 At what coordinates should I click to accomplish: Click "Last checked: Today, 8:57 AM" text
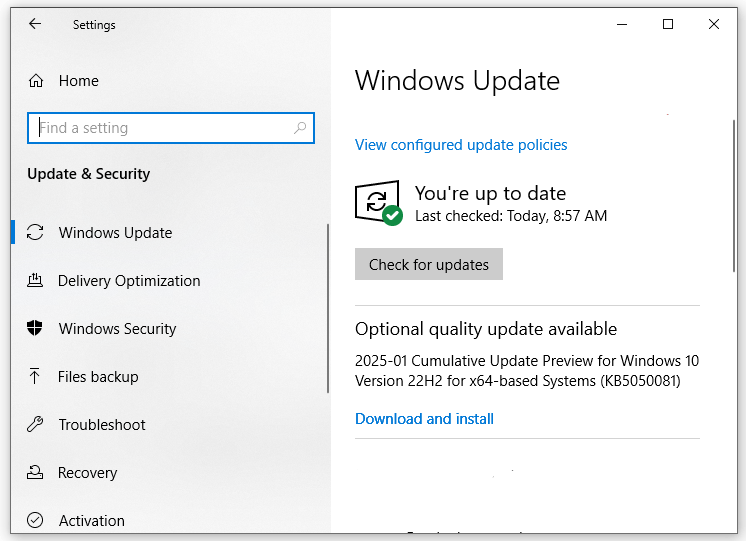click(x=511, y=216)
